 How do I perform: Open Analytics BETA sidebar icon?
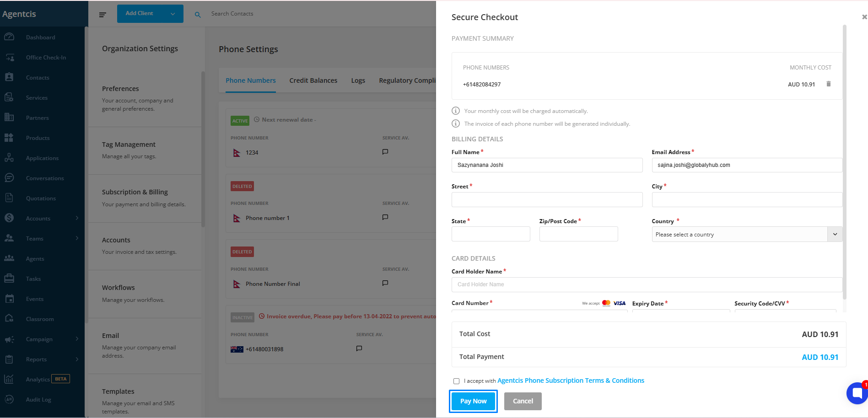click(9, 379)
